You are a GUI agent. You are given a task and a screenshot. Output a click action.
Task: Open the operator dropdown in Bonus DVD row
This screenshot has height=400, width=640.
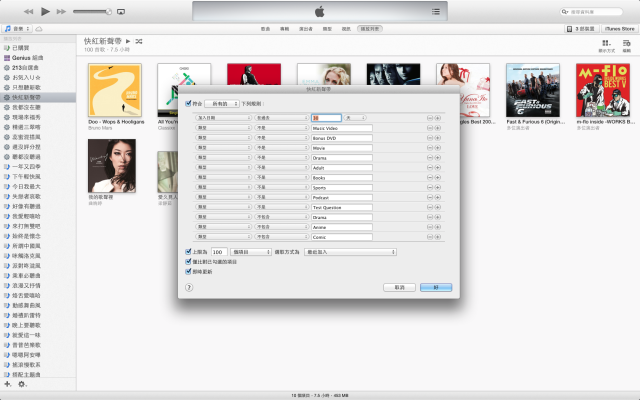coord(282,138)
